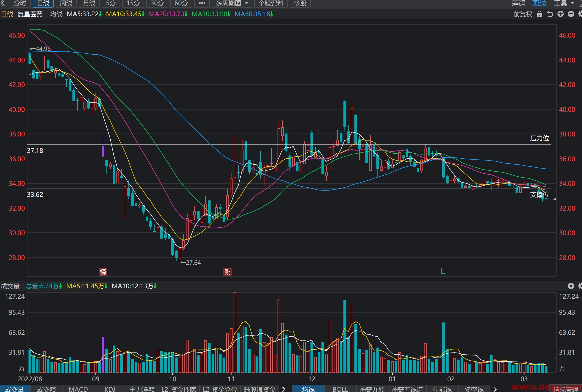Zoom in with the plus circle icon

pyautogui.click(x=561, y=14)
